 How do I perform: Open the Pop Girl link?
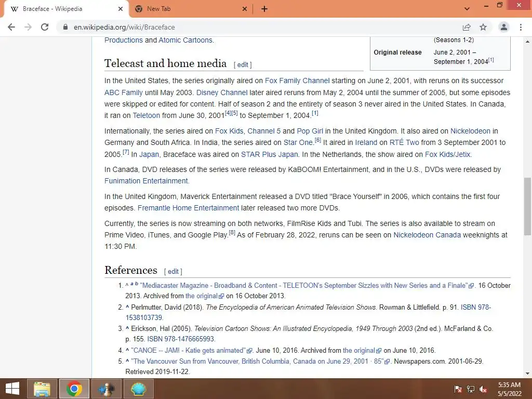tap(310, 131)
